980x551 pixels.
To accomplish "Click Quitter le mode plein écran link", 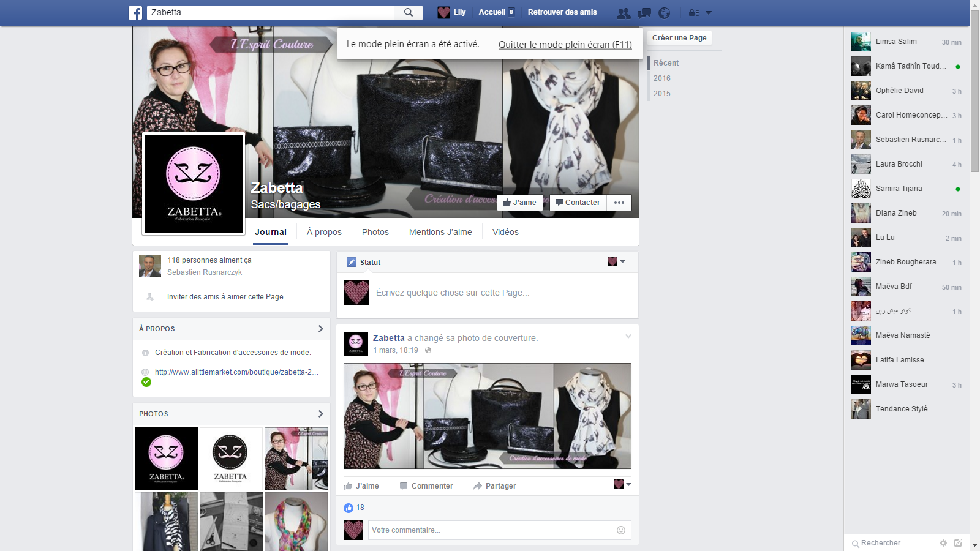I will 565,45.
